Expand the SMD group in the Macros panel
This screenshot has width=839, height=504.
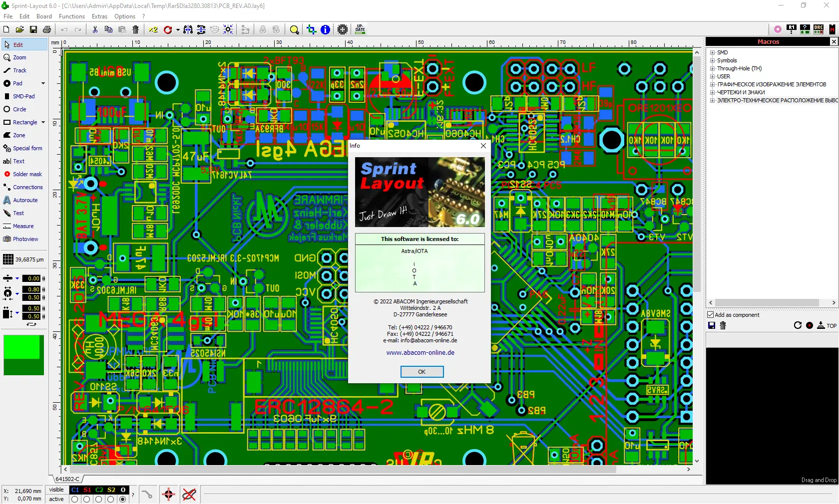(712, 52)
